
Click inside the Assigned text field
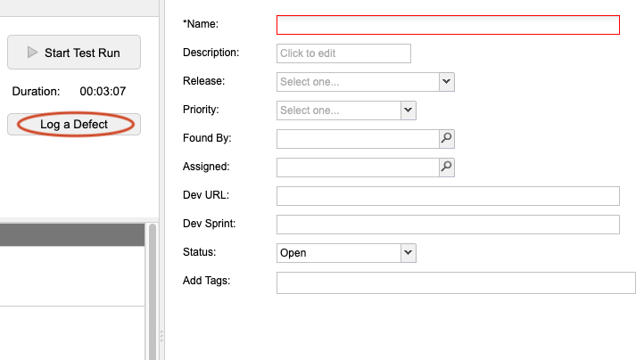(357, 167)
